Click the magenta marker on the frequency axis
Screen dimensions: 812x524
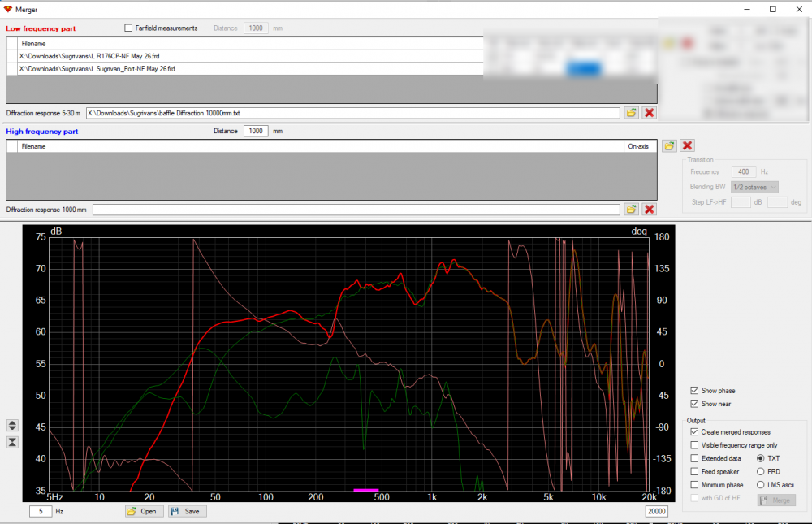pyautogui.click(x=366, y=490)
